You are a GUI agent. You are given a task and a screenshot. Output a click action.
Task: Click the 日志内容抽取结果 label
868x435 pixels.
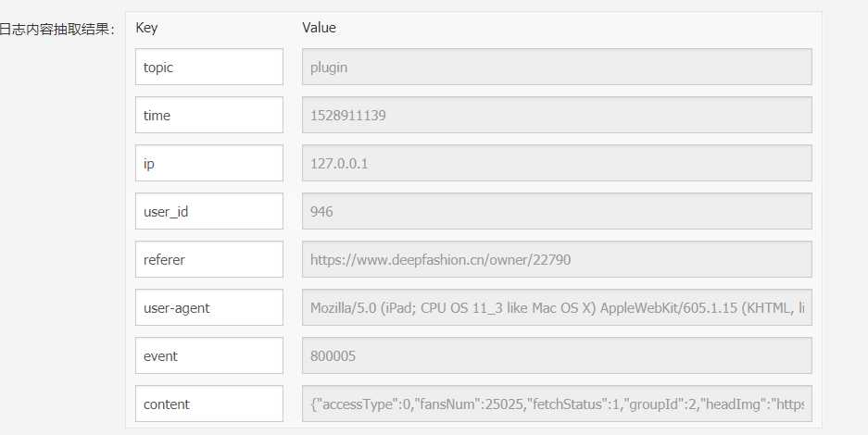56,30
